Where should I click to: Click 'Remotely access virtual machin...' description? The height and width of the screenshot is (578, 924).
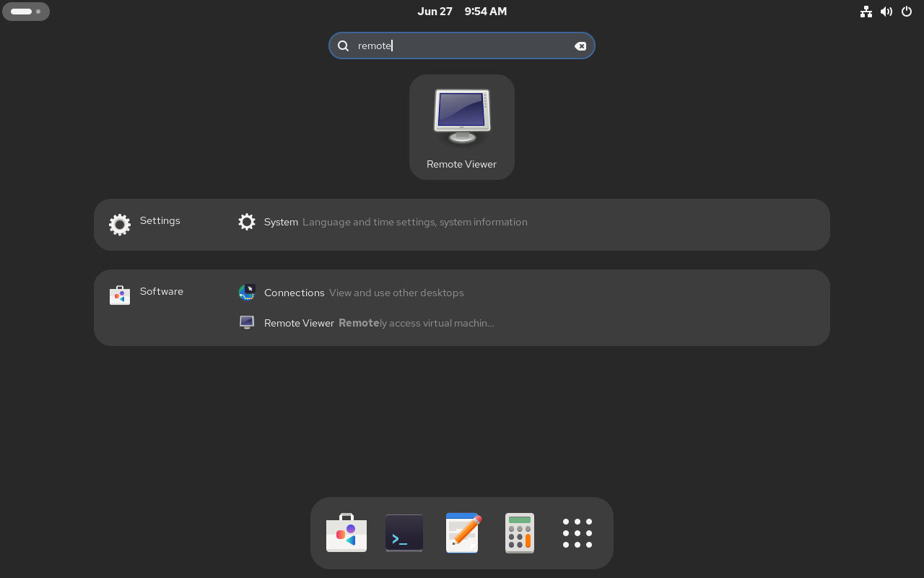[x=417, y=323]
